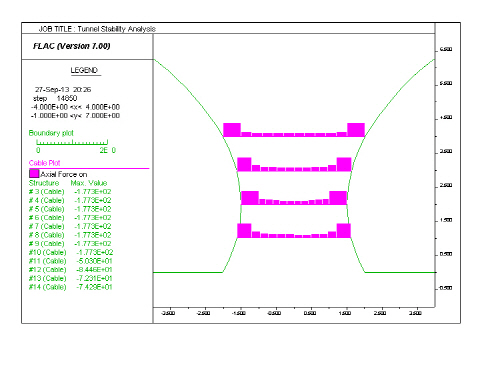Viewport: 500px width, 376px height.
Task: Click the bottommost cable axial force bar chart
Action: 294,231
